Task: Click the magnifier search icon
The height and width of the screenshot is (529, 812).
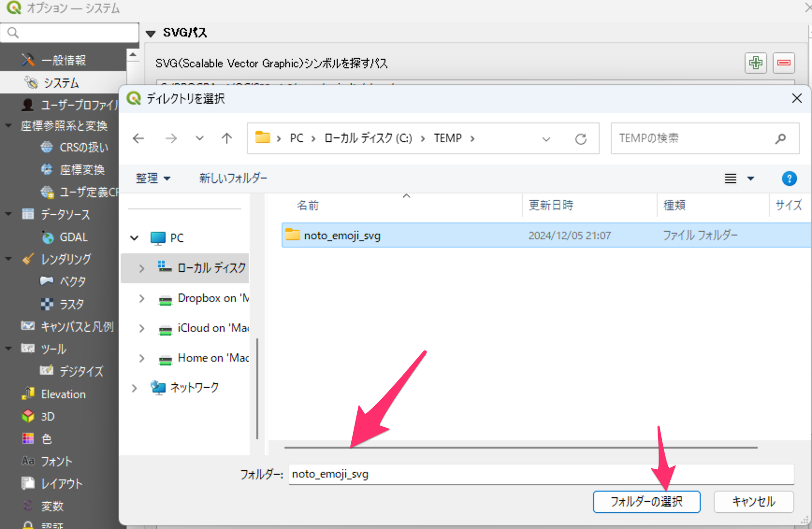Action: pyautogui.click(x=780, y=139)
